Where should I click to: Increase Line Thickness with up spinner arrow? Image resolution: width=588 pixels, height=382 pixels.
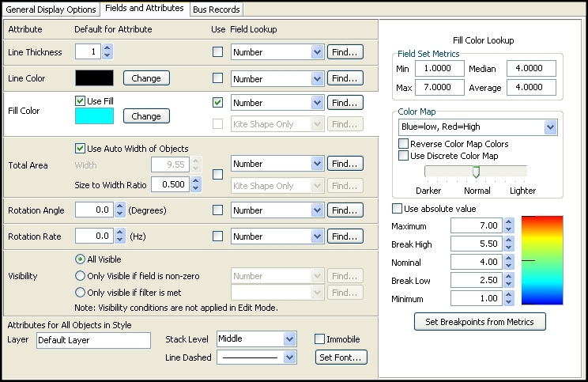[x=108, y=47]
